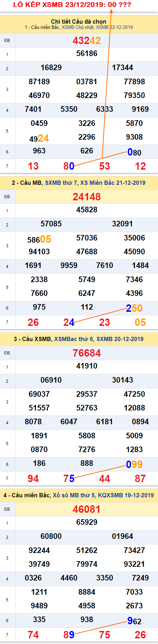Screen dimensions: 158x644
Task: Select first prize number 56186
Action: click(87, 54)
